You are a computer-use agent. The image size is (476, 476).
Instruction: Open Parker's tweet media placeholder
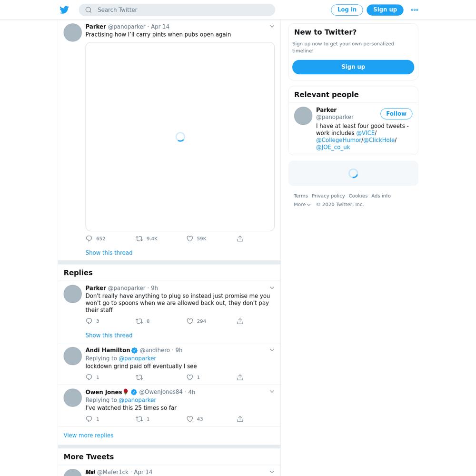tap(180, 137)
